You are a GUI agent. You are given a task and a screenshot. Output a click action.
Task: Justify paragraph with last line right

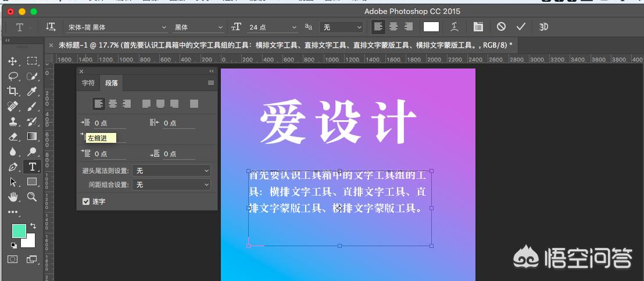pos(174,104)
